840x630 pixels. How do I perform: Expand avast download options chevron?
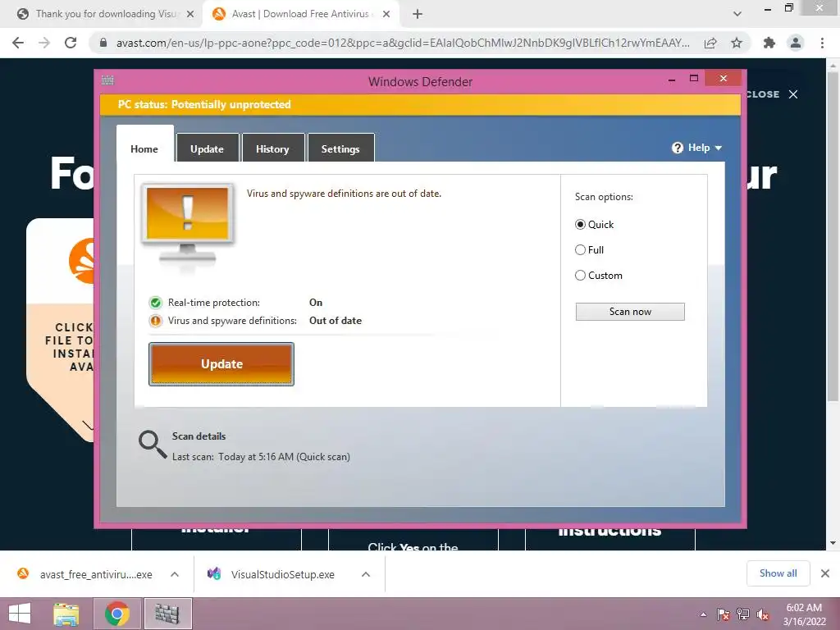[x=175, y=574]
